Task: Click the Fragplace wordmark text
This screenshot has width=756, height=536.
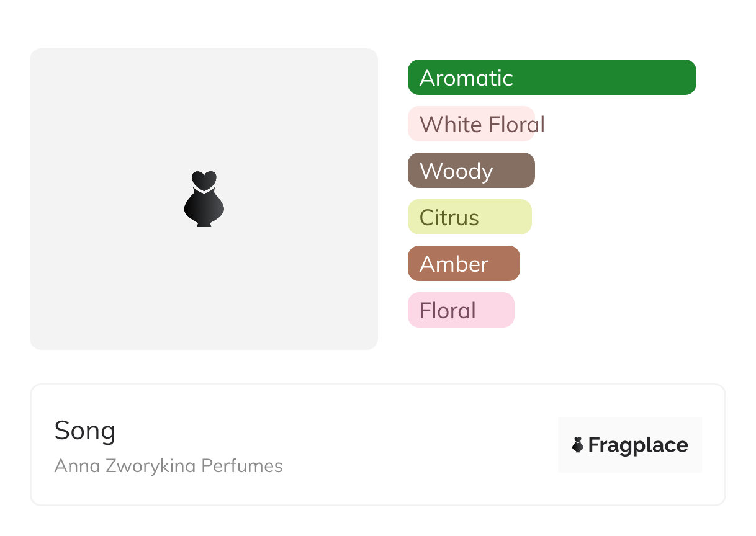Action: coord(638,445)
